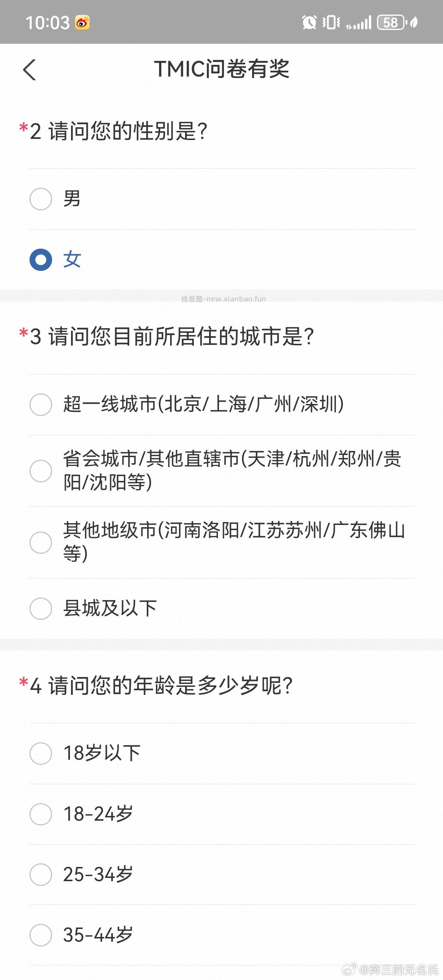
Task: Tap the signal strength indicator
Action: click(358, 23)
